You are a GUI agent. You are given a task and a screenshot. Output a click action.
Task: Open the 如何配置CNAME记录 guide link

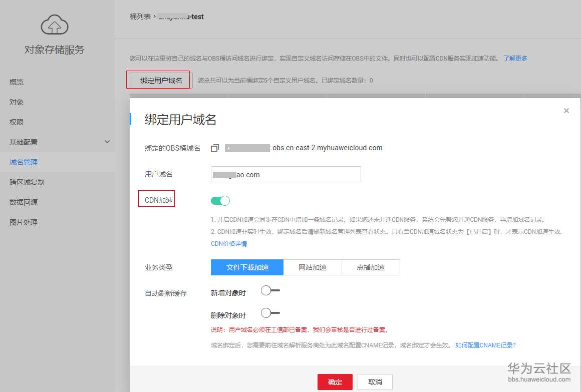click(484, 345)
